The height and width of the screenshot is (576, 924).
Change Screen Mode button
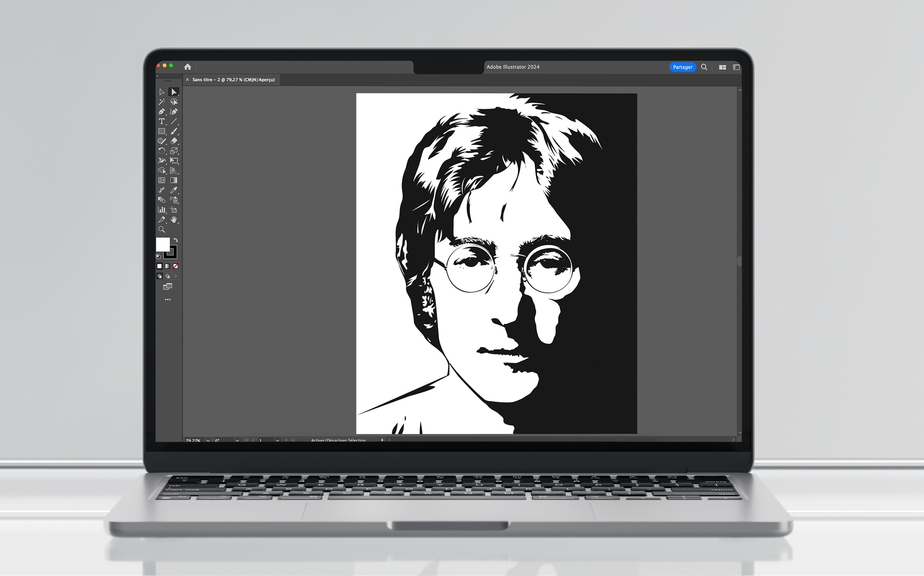pos(167,286)
